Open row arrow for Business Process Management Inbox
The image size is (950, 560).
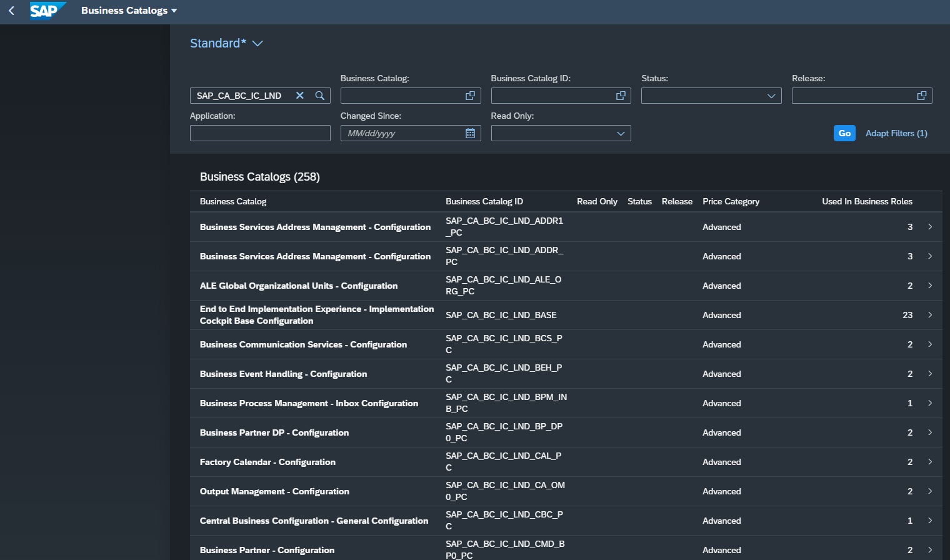[x=930, y=403]
